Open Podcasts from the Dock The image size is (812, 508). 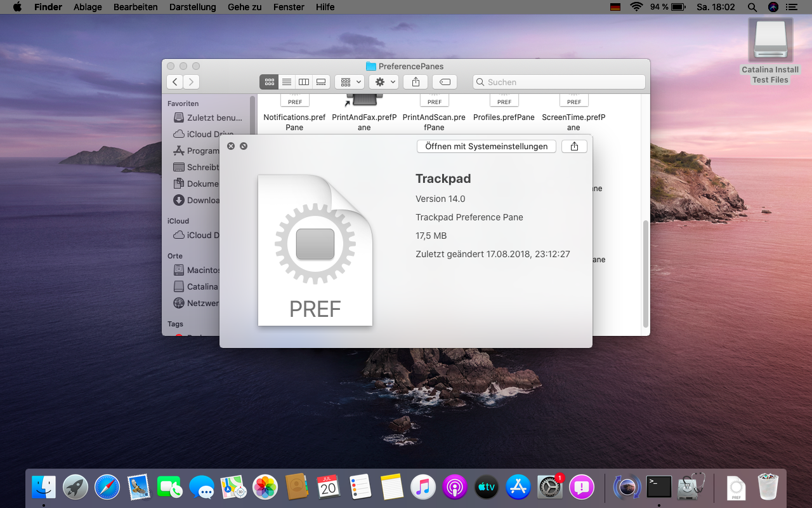tap(455, 487)
